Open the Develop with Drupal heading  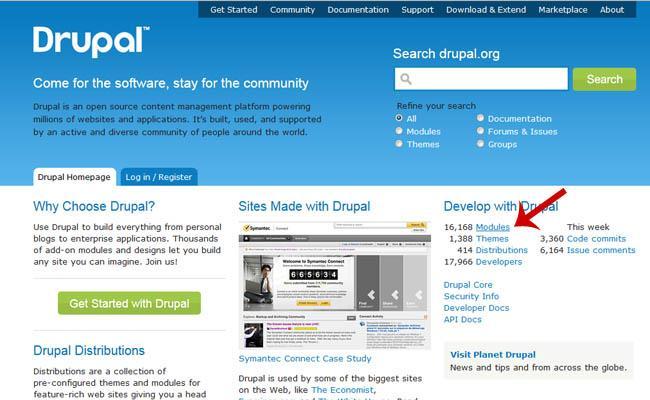[501, 206]
